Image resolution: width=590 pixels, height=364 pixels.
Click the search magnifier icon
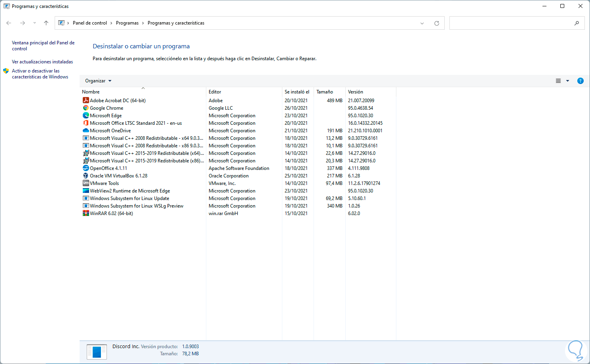coord(577,23)
